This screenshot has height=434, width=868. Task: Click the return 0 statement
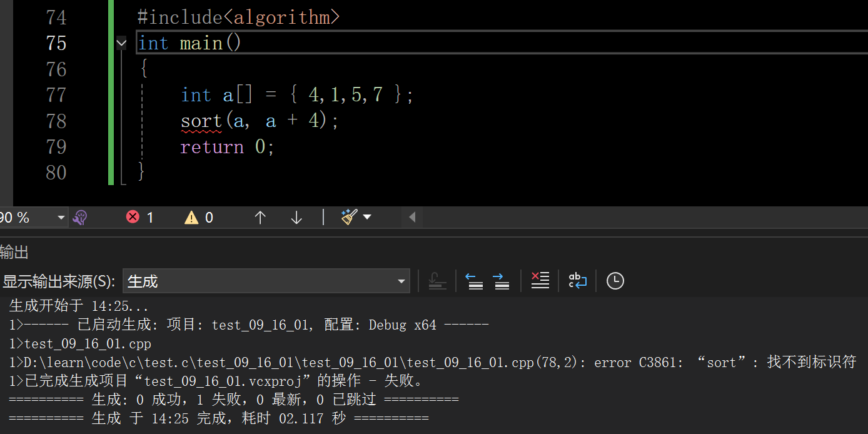click(x=228, y=147)
